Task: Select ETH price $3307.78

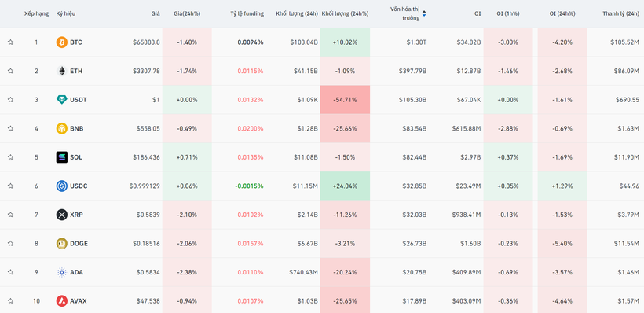Action: (146, 71)
